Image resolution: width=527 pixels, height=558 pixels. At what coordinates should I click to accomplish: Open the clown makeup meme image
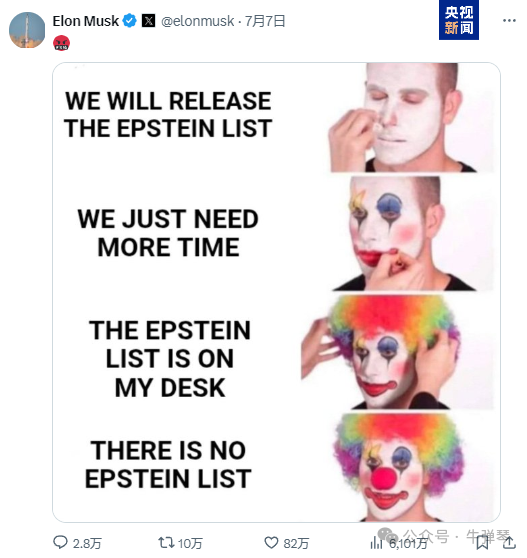coord(276,292)
